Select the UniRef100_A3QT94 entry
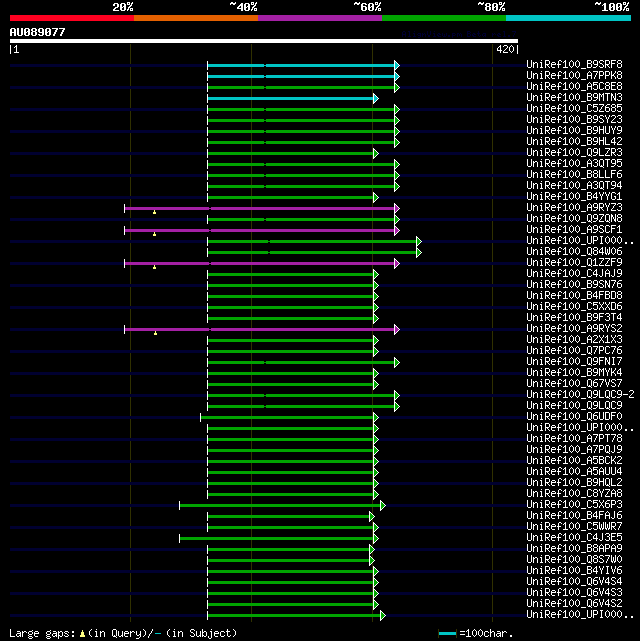Image resolution: width=640 pixels, height=641 pixels. 574,186
